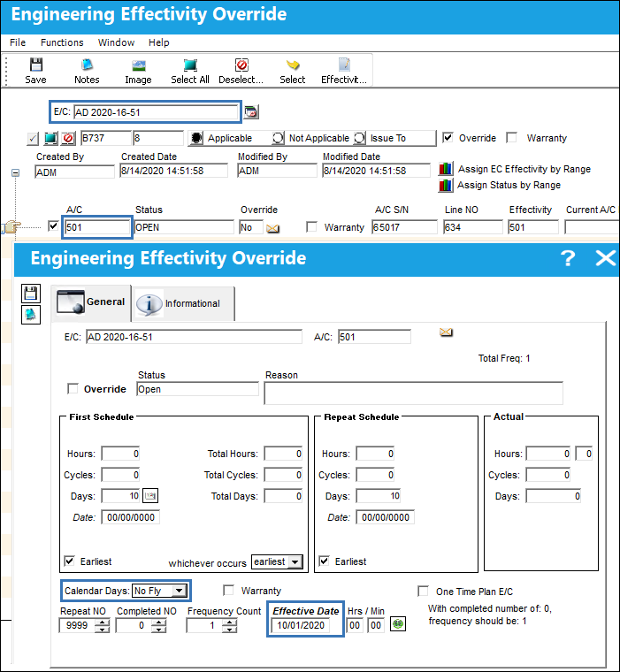Click the Status field showing Open in dialog
The height and width of the screenshot is (672, 620).
pos(197,389)
